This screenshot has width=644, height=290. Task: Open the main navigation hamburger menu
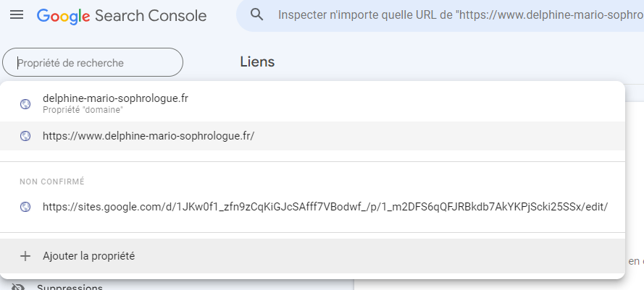click(x=17, y=15)
